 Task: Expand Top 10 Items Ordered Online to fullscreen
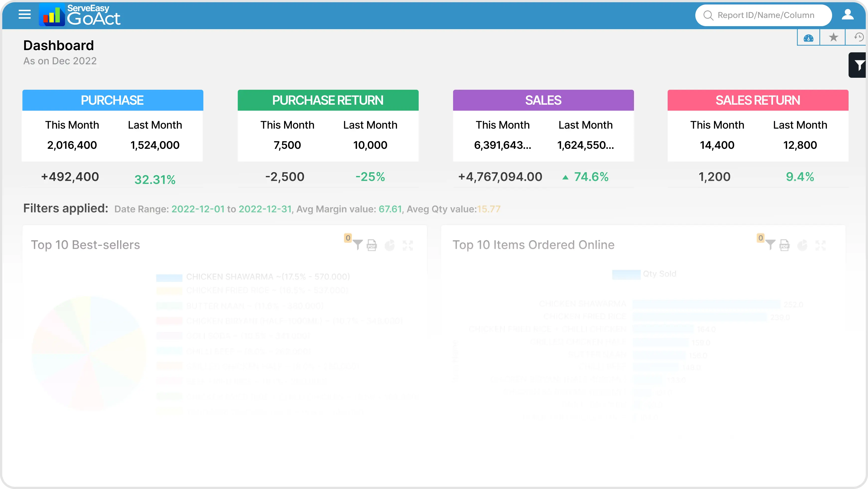(821, 245)
